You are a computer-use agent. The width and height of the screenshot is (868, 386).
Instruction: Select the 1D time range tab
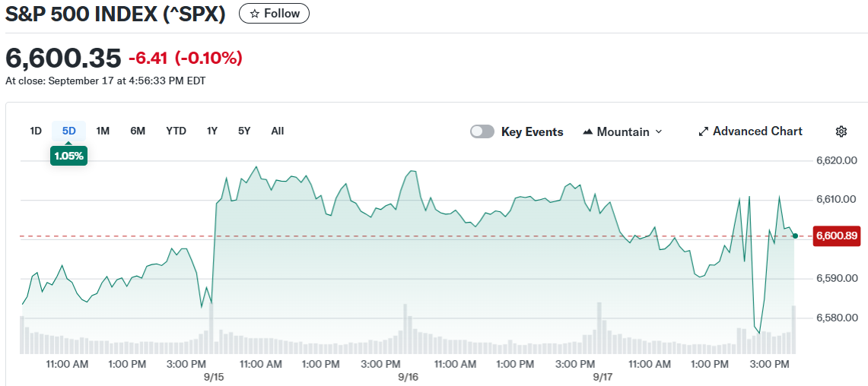tap(36, 131)
